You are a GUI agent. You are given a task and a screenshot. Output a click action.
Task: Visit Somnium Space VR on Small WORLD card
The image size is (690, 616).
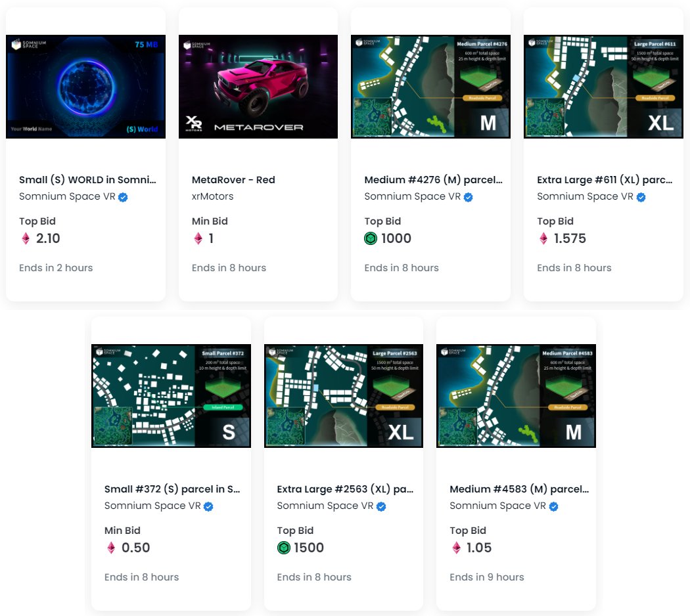tap(67, 196)
